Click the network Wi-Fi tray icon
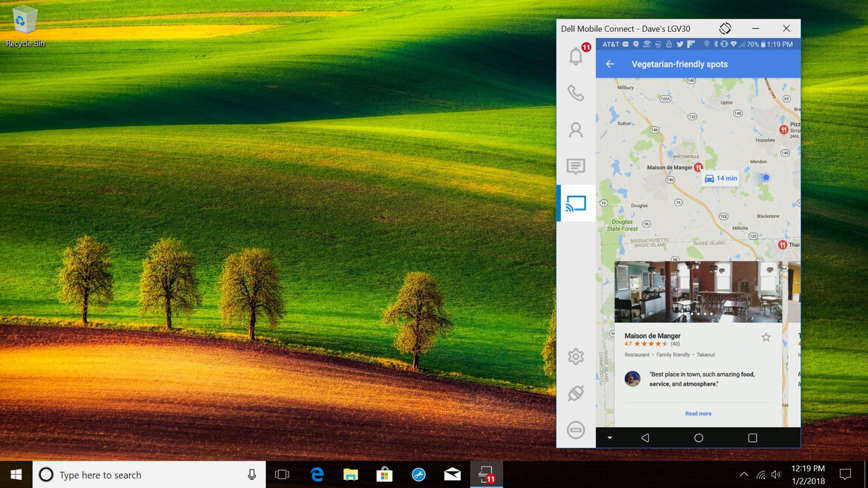The width and height of the screenshot is (868, 488). point(761,475)
